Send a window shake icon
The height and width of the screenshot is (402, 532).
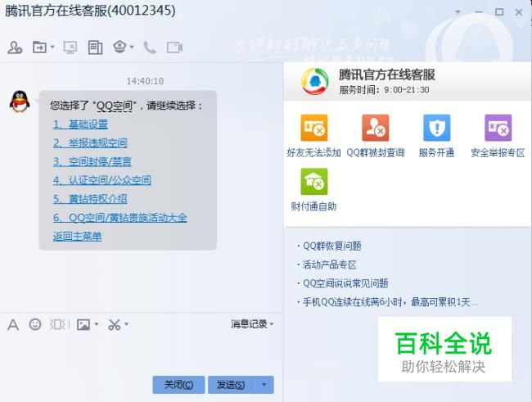[x=57, y=324]
